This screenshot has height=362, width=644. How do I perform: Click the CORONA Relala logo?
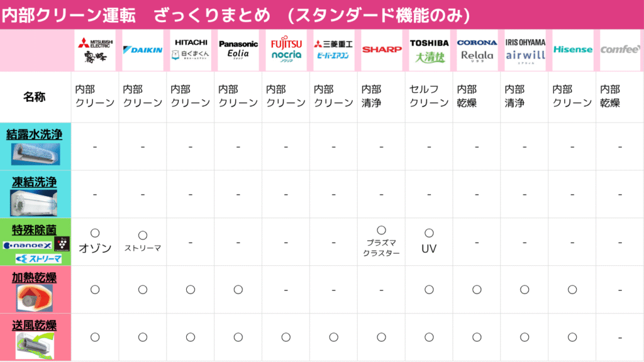(x=477, y=50)
